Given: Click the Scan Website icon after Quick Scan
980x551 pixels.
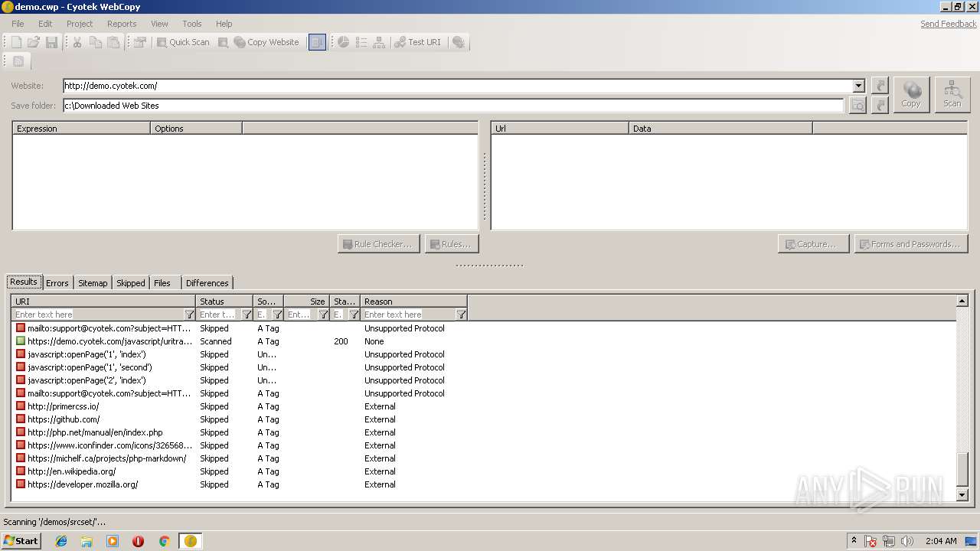Looking at the screenshot, I should coord(223,42).
